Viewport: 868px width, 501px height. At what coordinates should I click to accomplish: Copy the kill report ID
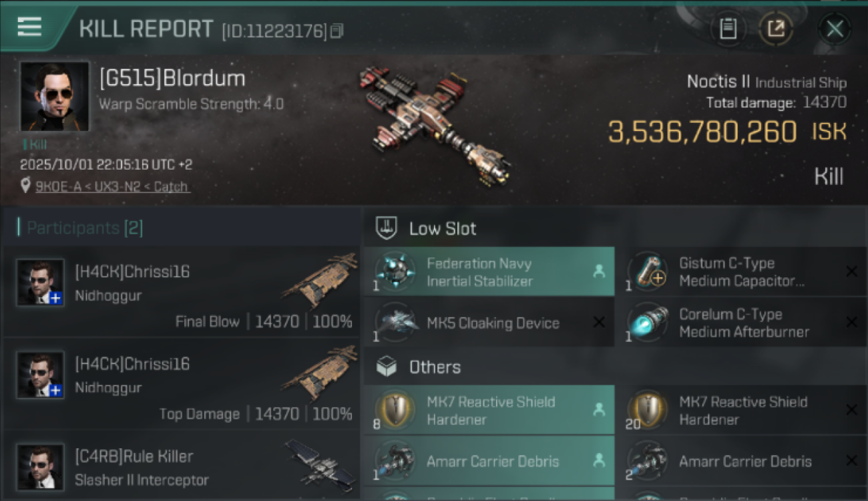click(x=337, y=31)
